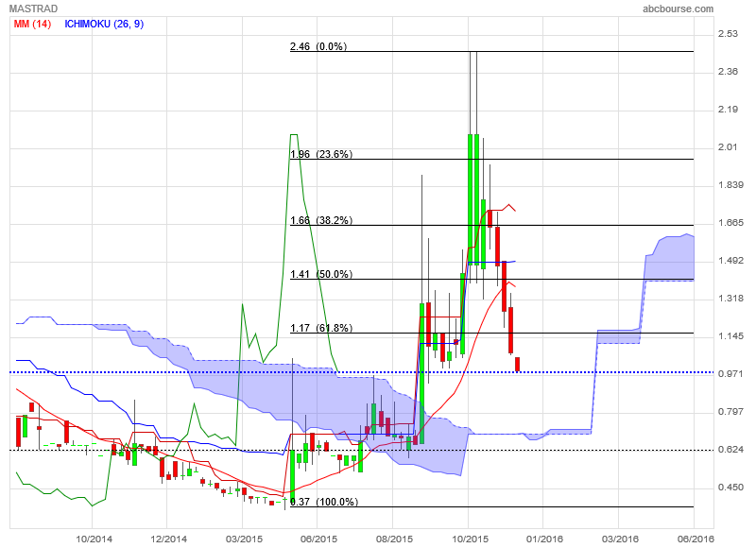756x548 pixels.
Task: Click the 0.450 price axis value
Action: [730, 488]
